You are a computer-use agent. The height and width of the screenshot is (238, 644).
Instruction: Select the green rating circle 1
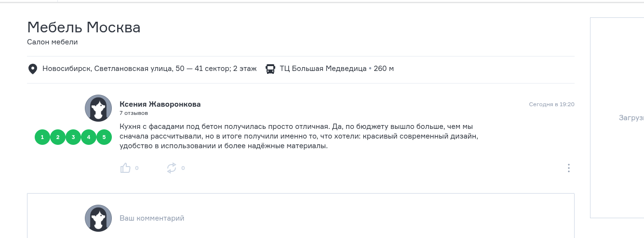coord(42,137)
